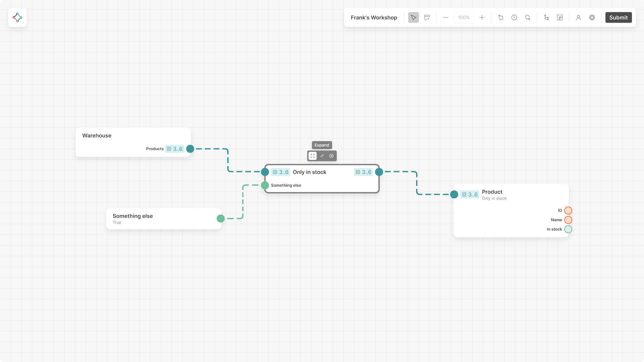Click the 100% zoom level field
Image resolution: width=644 pixels, height=362 pixels.
464,17
